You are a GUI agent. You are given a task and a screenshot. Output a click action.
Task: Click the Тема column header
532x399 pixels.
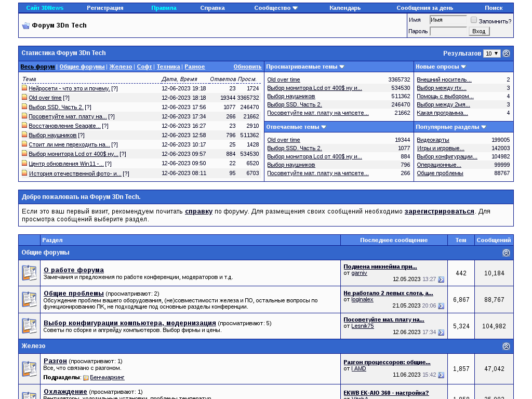(29, 79)
